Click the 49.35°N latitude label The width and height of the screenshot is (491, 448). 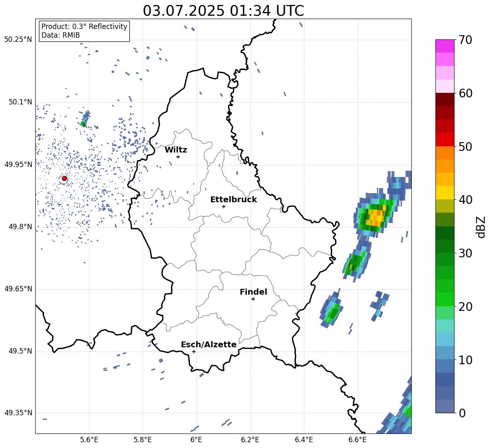[x=18, y=413]
